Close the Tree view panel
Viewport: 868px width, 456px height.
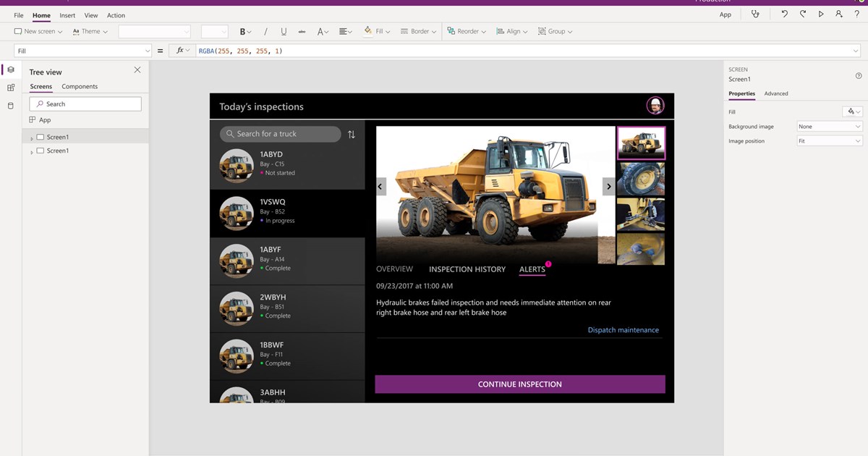tap(137, 70)
